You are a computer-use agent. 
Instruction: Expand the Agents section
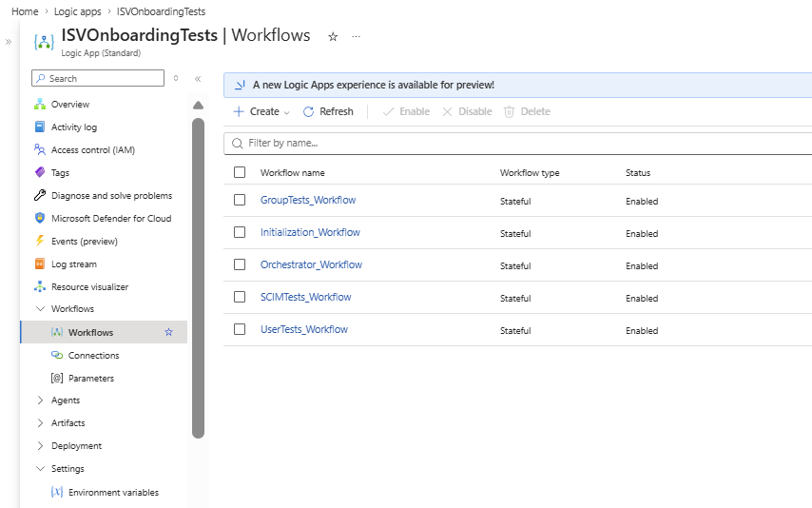[40, 401]
